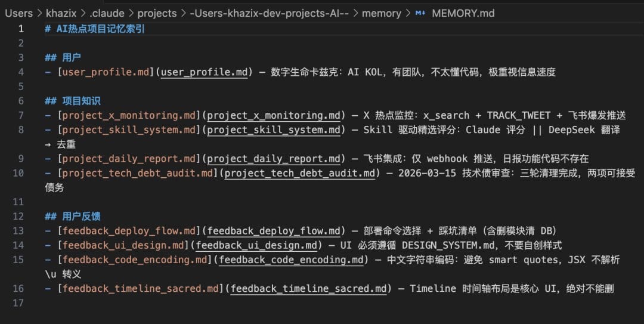
Task: Expand the chevron after .claude breadcrumb
Action: 131,13
